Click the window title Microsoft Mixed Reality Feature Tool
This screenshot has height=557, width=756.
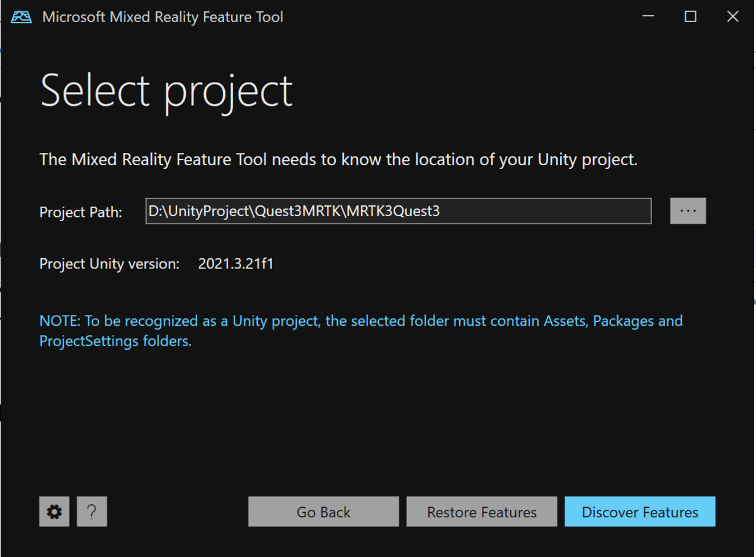(x=163, y=17)
